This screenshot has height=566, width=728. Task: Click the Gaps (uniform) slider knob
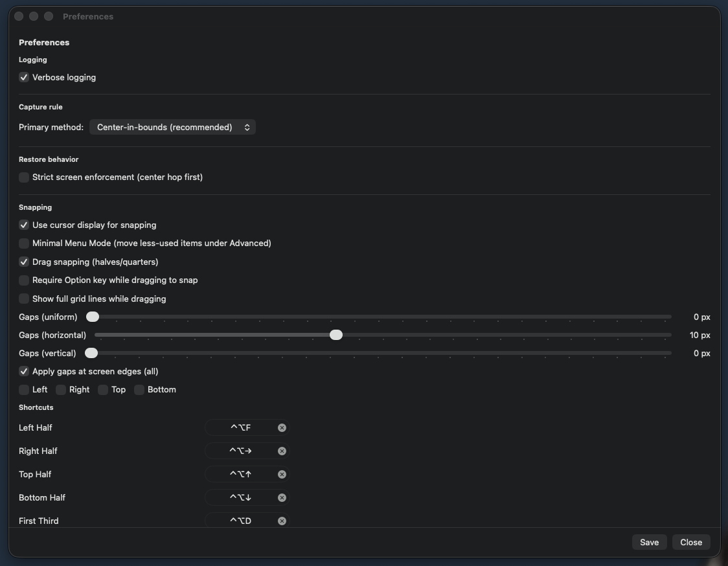(x=92, y=317)
